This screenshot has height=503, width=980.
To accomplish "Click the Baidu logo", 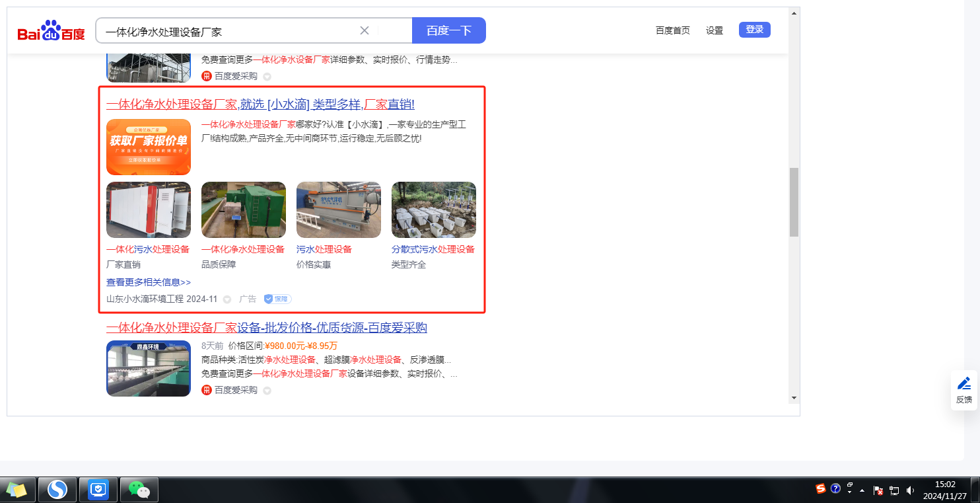I will pyautogui.click(x=51, y=31).
